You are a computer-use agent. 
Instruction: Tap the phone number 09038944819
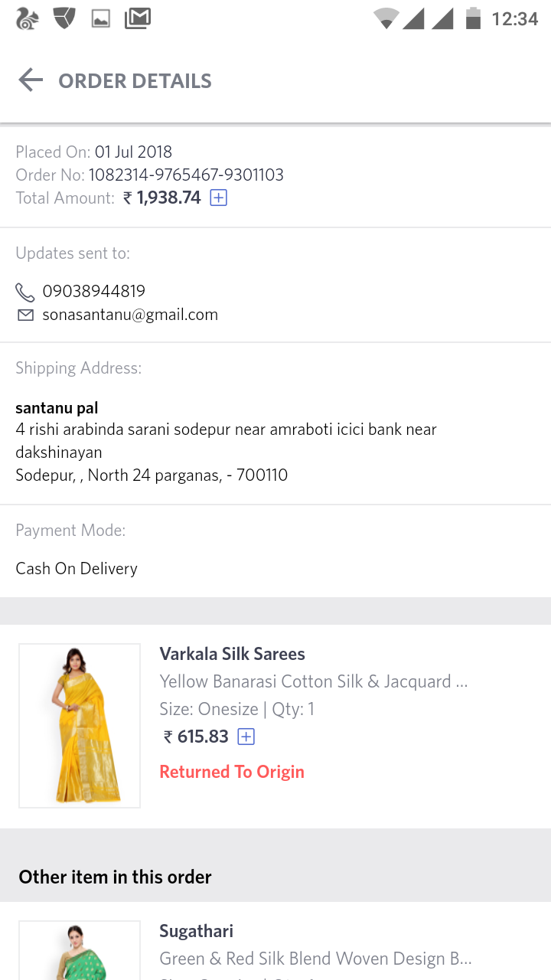click(94, 291)
